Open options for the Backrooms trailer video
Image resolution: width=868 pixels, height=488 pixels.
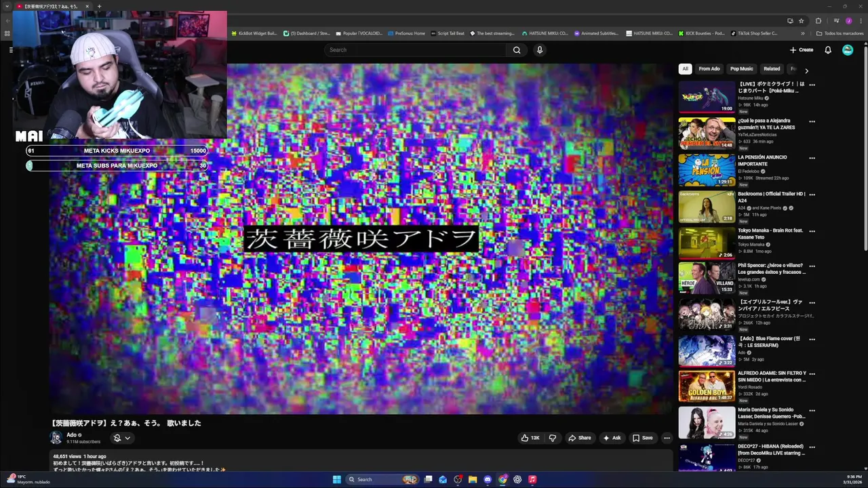tap(812, 195)
